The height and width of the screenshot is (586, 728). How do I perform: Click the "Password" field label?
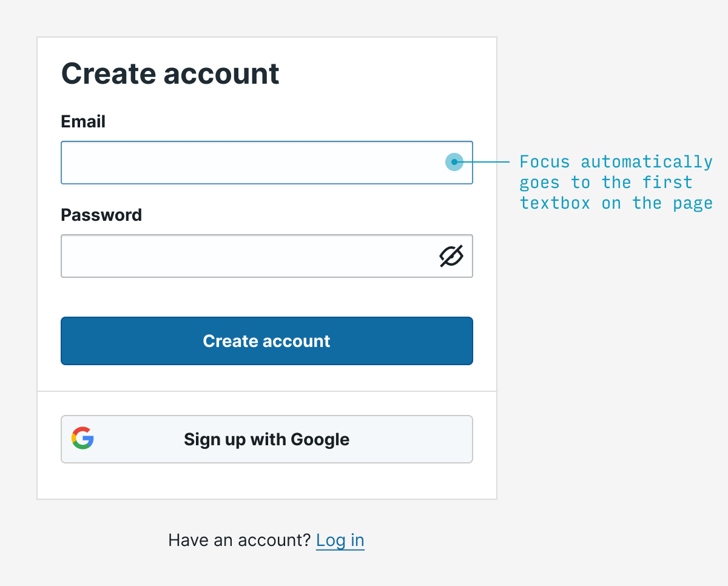coord(101,215)
